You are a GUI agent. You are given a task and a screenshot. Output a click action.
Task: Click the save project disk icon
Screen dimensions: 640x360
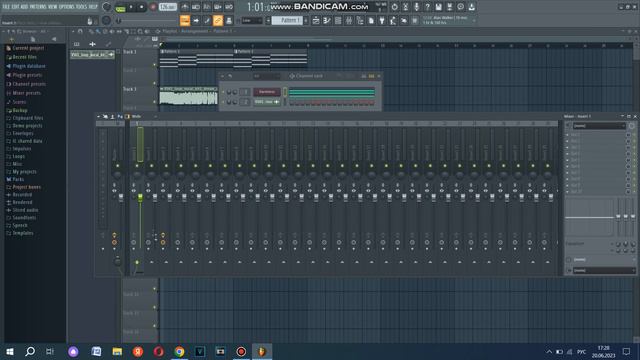(x=438, y=7)
